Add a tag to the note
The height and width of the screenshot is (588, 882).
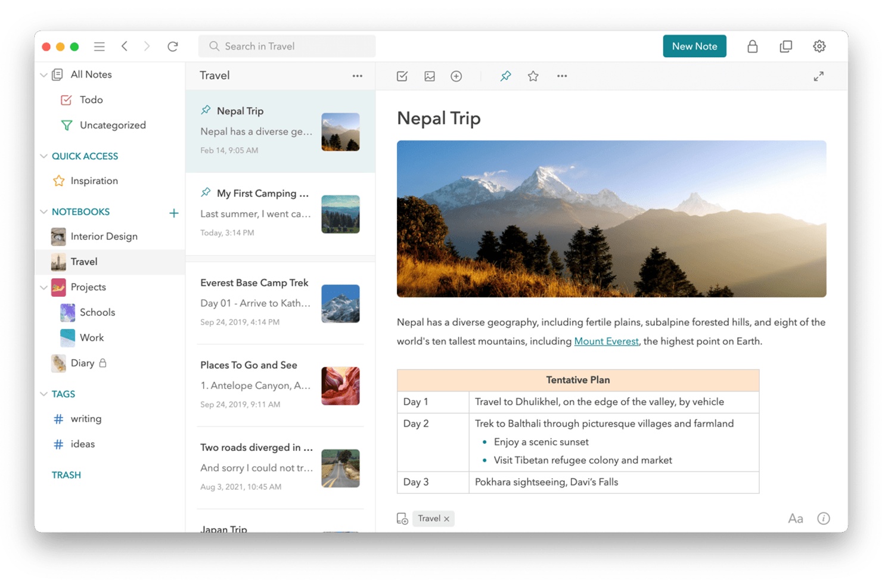pyautogui.click(x=402, y=518)
